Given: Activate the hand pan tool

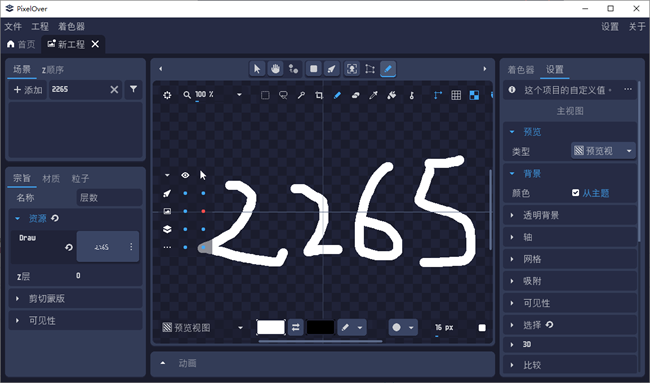Looking at the screenshot, I should point(275,69).
